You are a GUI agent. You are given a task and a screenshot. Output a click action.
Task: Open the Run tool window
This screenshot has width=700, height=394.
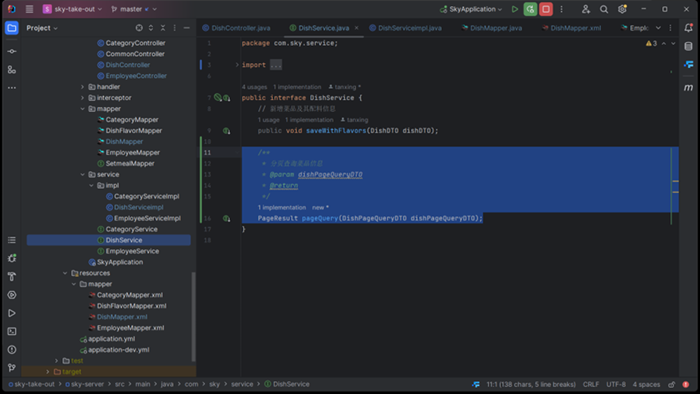(12, 313)
